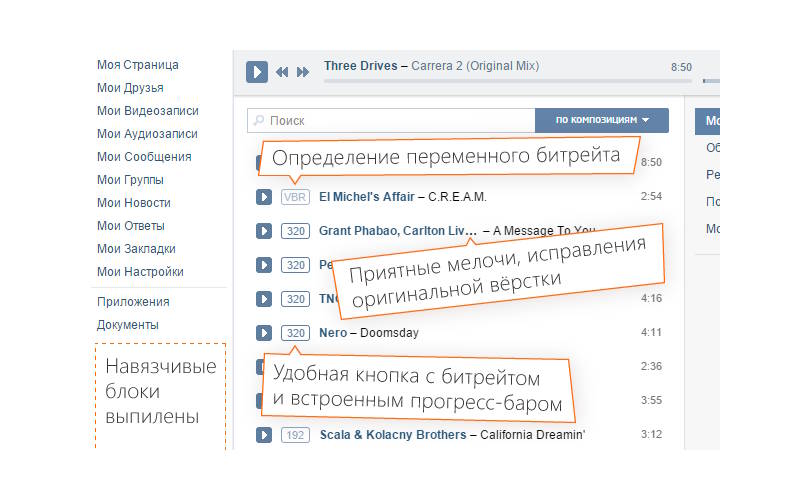Click the 4:11 duration on Nero row
The image size is (800, 500).
point(651,333)
